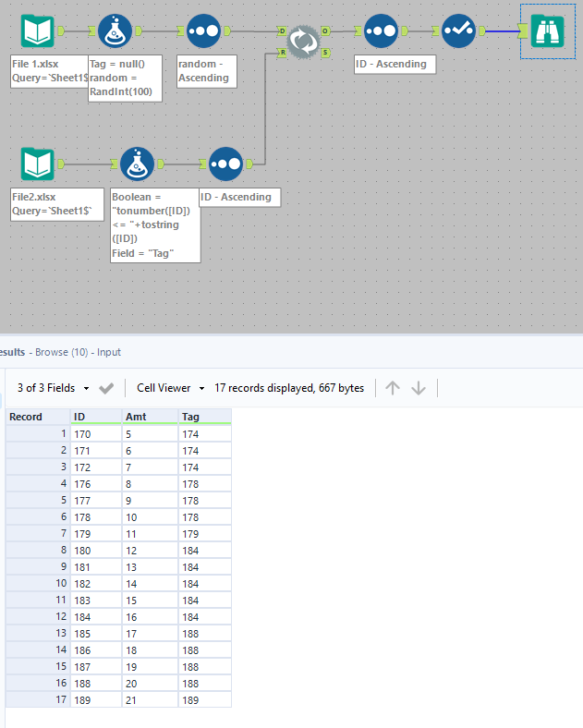
Task: Click the Amt column header
Action: click(150, 417)
